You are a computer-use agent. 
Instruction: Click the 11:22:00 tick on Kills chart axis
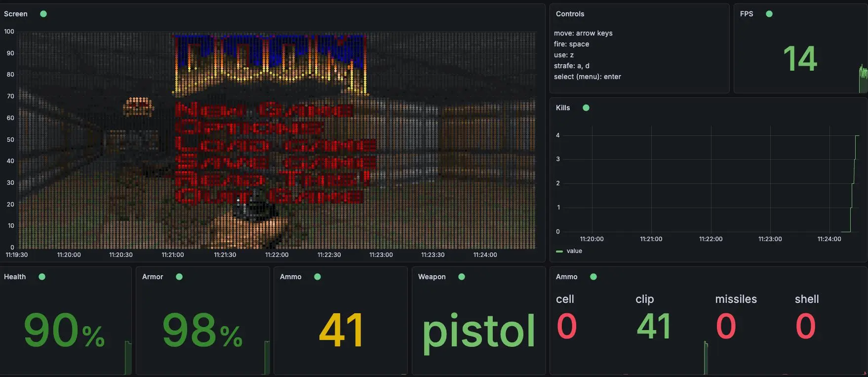[710, 239]
